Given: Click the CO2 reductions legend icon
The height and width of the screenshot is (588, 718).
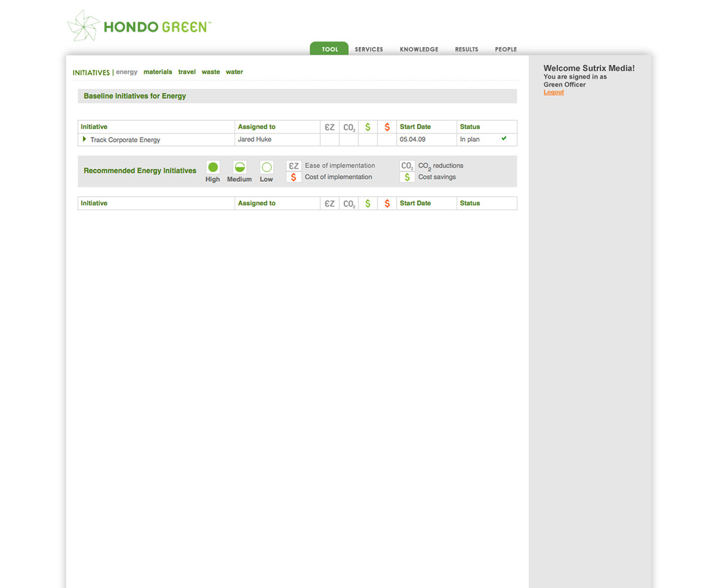Looking at the screenshot, I should 407,166.
